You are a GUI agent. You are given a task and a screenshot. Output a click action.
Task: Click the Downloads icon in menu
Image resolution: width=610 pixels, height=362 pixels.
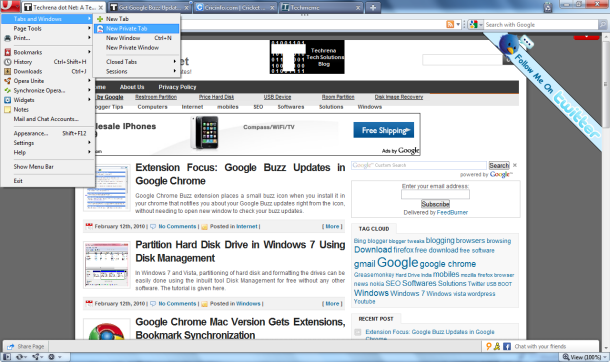[7, 72]
